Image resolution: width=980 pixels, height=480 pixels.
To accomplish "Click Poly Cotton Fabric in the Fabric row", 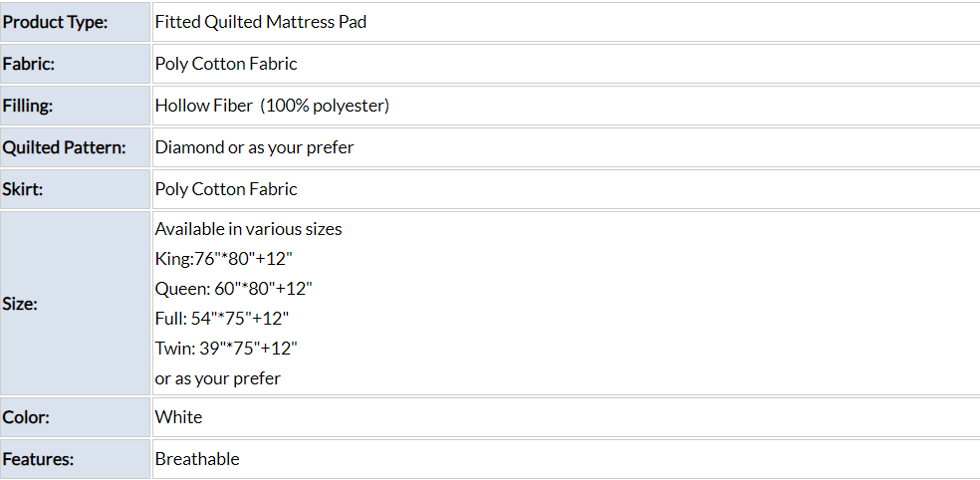I will [x=226, y=64].
